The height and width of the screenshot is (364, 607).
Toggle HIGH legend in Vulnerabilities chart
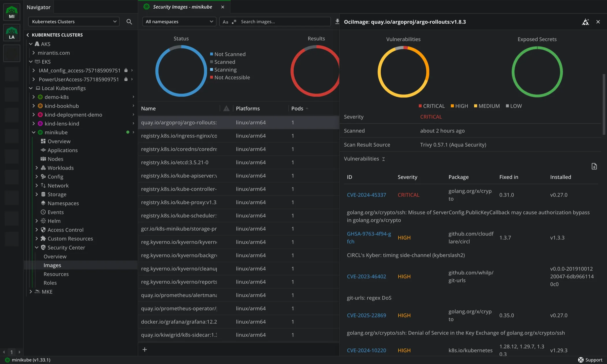pos(459,106)
